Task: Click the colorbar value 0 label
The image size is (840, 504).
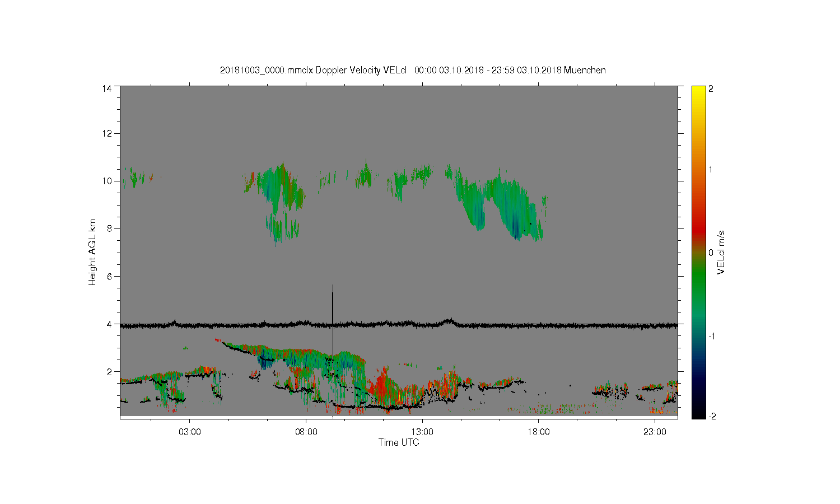Action: pos(711,253)
